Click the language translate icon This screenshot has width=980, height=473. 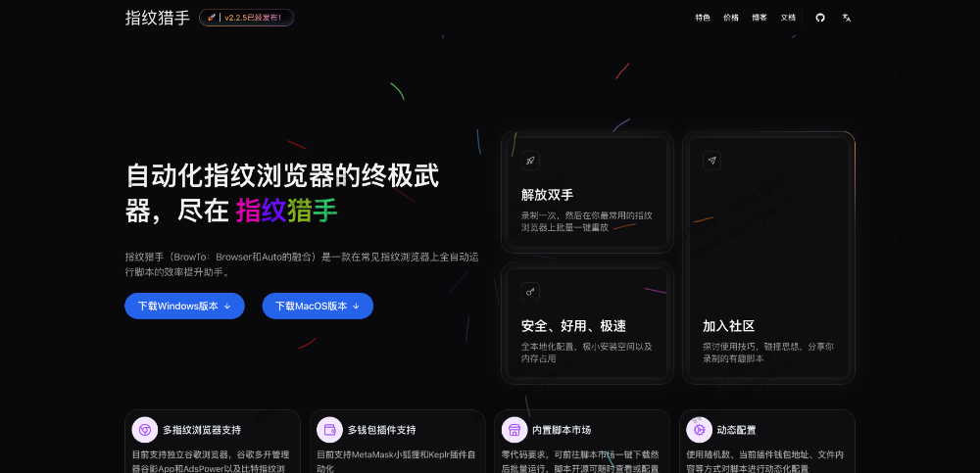(x=847, y=18)
